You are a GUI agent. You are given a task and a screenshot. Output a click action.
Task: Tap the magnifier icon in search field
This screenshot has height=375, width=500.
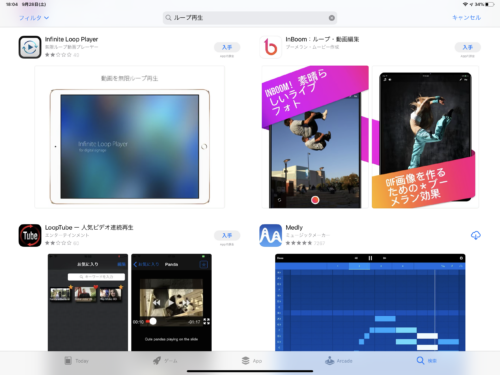click(168, 18)
